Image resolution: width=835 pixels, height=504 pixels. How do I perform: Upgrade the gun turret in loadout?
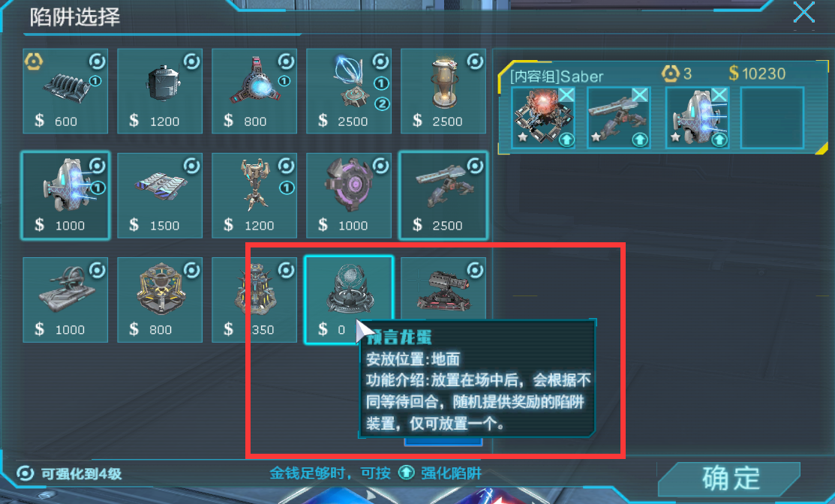(x=639, y=140)
